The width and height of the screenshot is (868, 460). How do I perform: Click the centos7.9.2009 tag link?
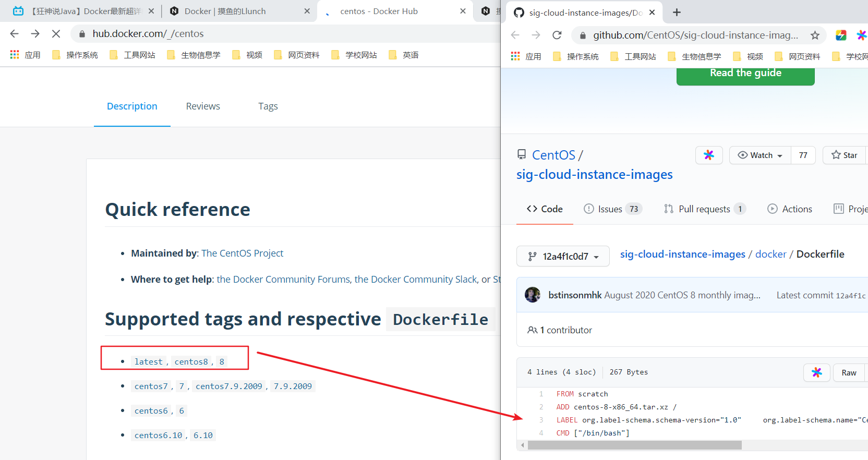coord(229,386)
